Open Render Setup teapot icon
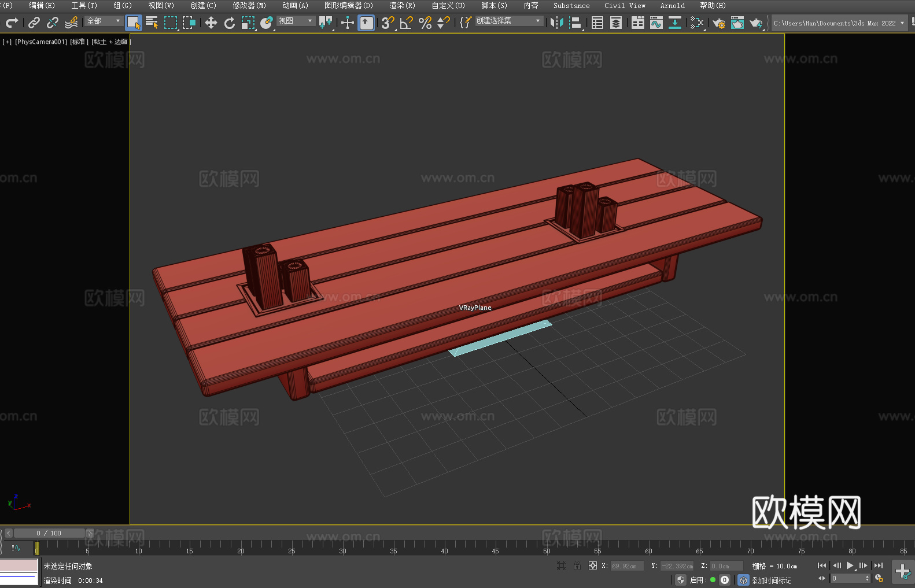 tap(719, 23)
